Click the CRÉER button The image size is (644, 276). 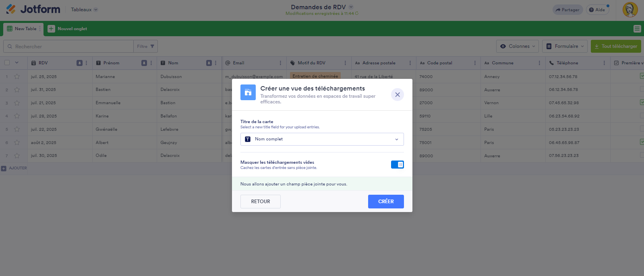pos(386,202)
